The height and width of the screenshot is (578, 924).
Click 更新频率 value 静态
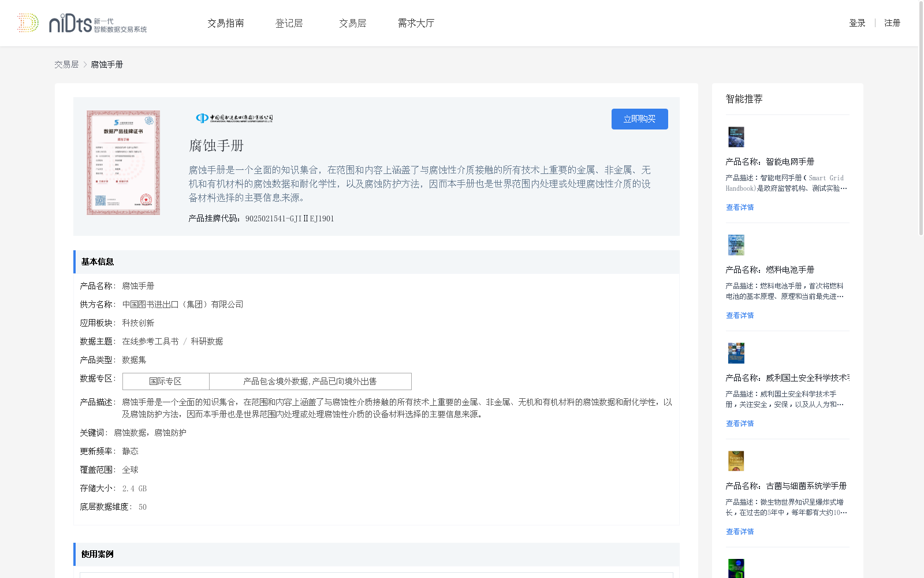tap(130, 451)
